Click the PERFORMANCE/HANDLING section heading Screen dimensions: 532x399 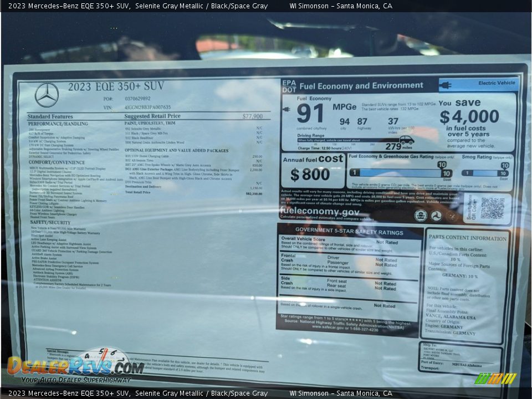click(x=58, y=124)
